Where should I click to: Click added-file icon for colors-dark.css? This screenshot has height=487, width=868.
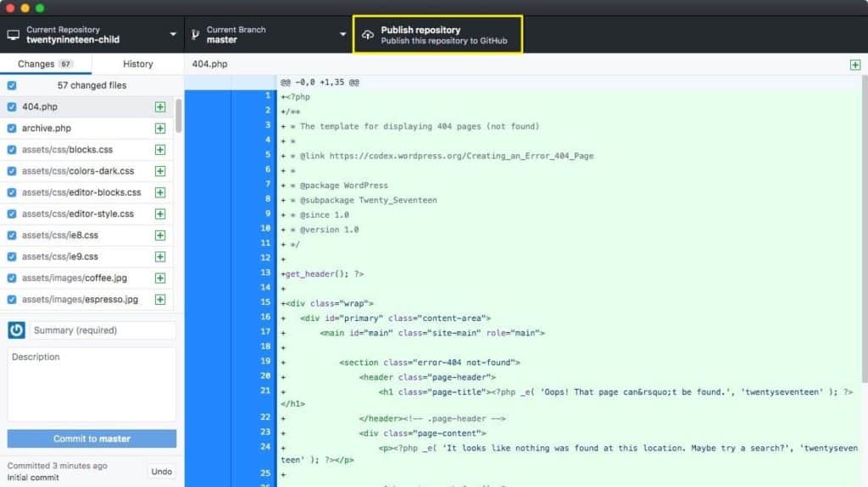[160, 171]
